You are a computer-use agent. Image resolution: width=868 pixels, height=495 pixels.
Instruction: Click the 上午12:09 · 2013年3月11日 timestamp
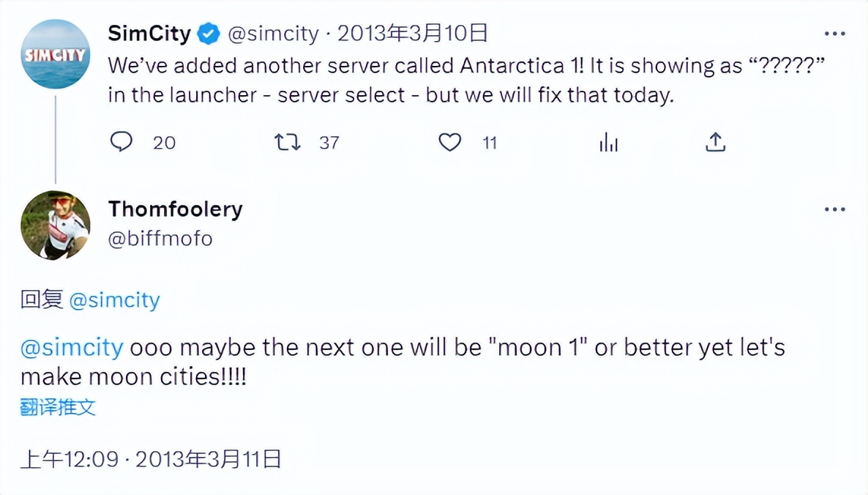point(151,459)
